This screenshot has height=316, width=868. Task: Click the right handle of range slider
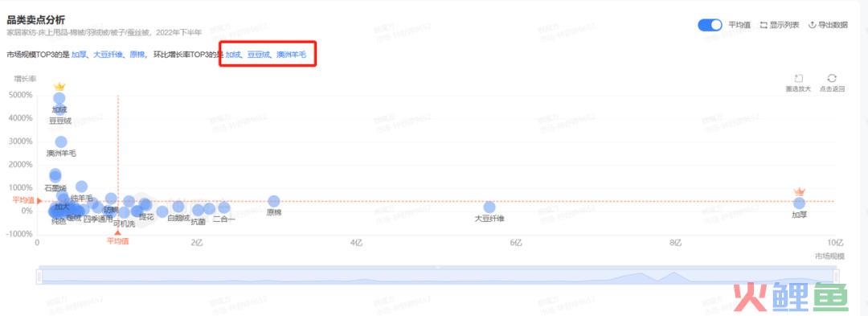point(837,276)
